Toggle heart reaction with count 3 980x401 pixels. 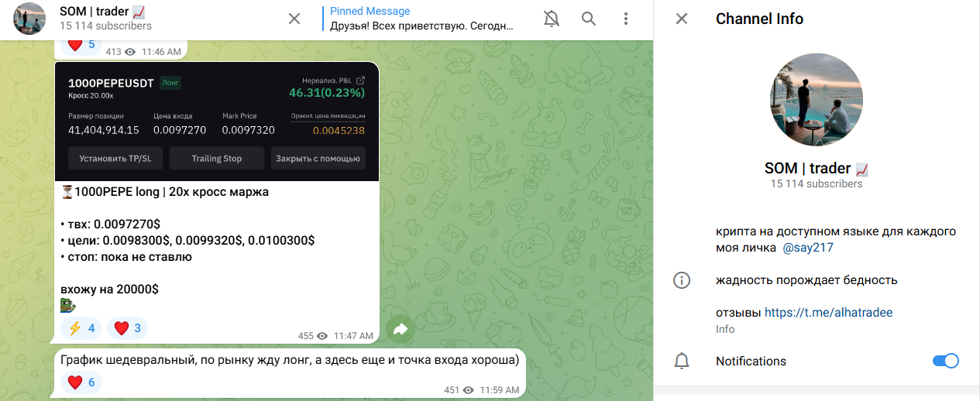pos(127,328)
